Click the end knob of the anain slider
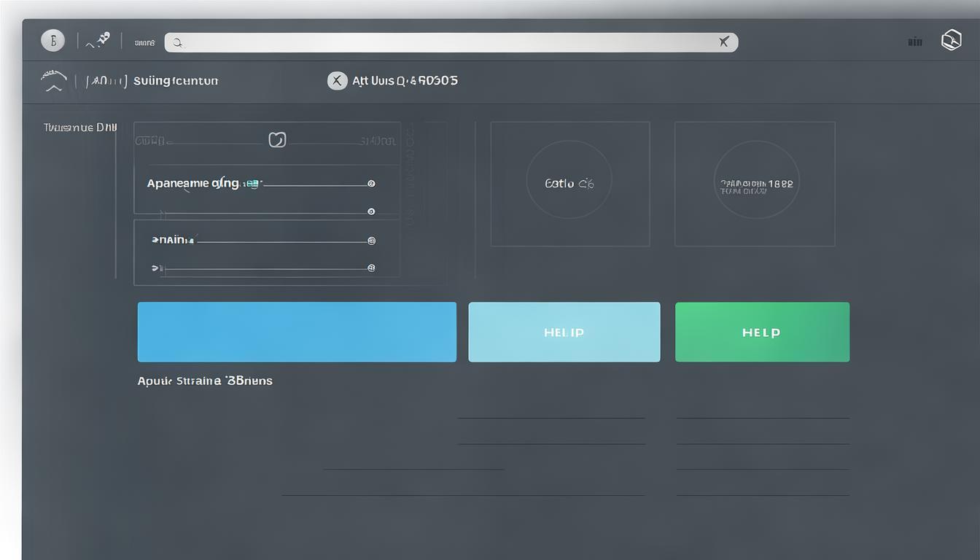The height and width of the screenshot is (560, 980). pyautogui.click(x=371, y=240)
